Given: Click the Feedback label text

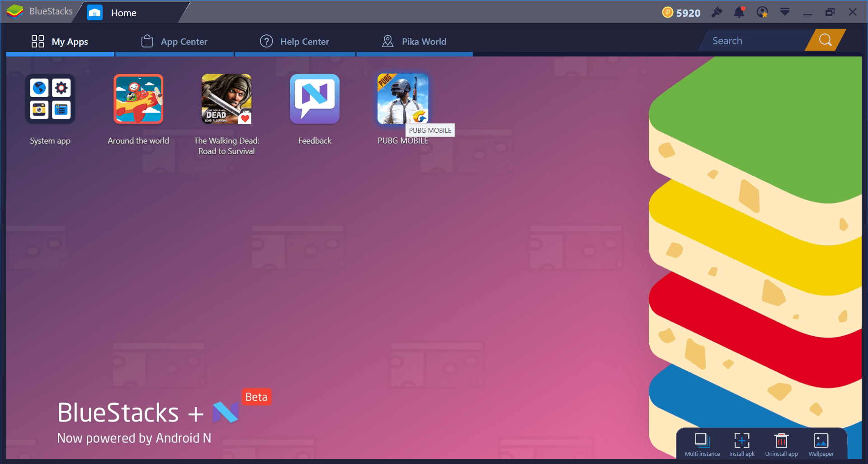Looking at the screenshot, I should pos(315,141).
